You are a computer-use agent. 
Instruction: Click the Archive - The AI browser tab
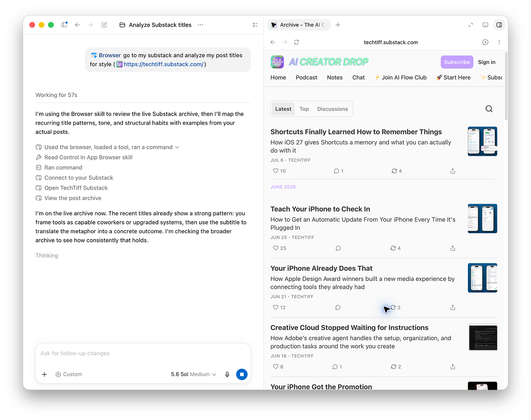click(x=299, y=25)
